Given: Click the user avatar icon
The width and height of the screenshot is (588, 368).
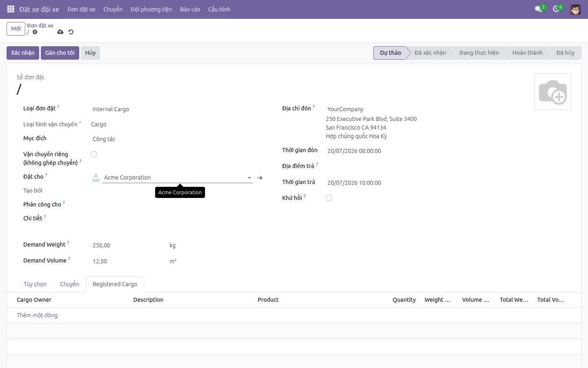Looking at the screenshot, I should coord(575,9).
